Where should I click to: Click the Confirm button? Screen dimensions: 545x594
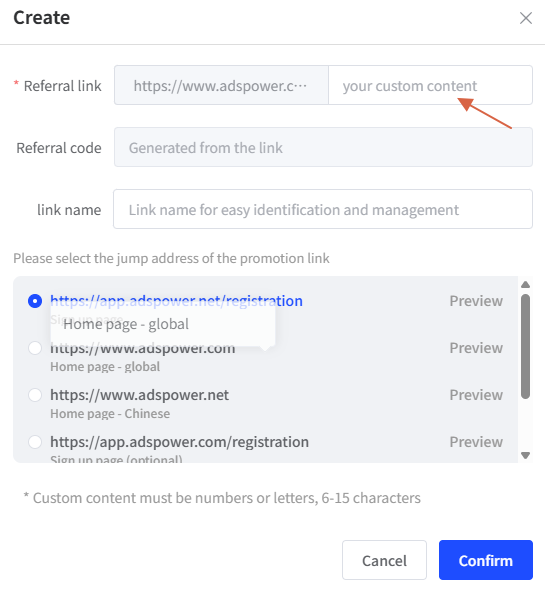click(x=486, y=560)
